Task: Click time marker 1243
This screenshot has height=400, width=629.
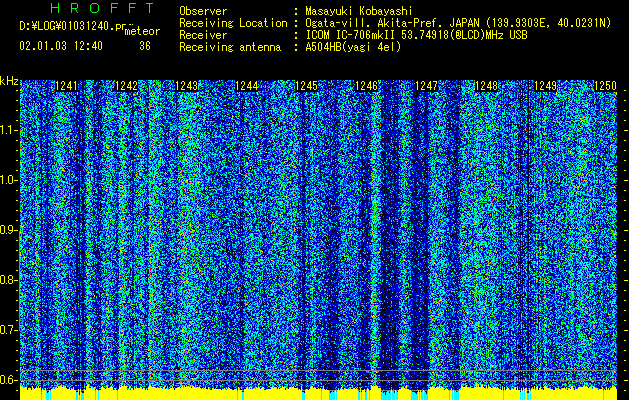Action: tap(186, 86)
